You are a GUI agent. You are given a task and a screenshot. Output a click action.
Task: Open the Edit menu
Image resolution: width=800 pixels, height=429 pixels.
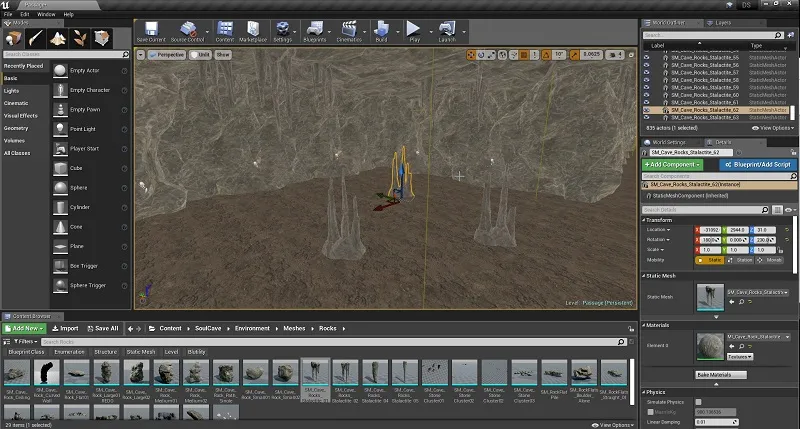pos(24,14)
